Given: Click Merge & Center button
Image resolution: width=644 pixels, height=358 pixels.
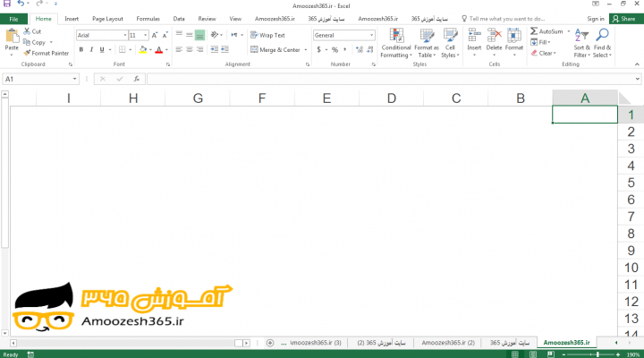Looking at the screenshot, I should pyautogui.click(x=275, y=50).
